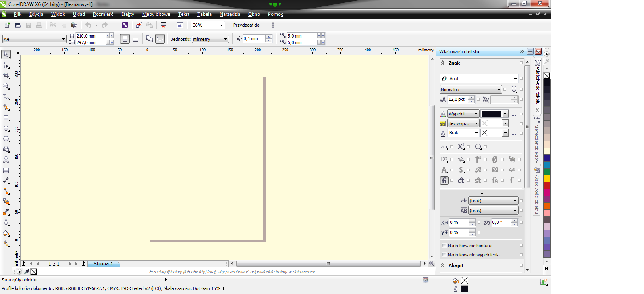Toggle the standard ligatures (fi) button
The width and height of the screenshot is (644, 294).
point(444,181)
